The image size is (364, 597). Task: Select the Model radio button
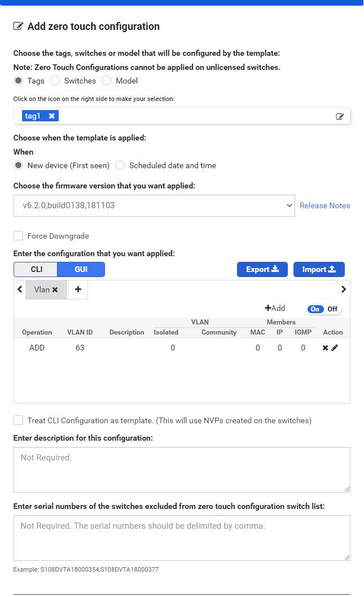[x=107, y=81]
